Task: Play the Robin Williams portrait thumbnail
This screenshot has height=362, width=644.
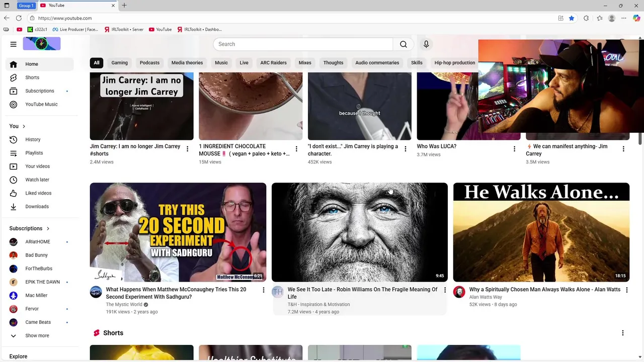Action: point(360,232)
